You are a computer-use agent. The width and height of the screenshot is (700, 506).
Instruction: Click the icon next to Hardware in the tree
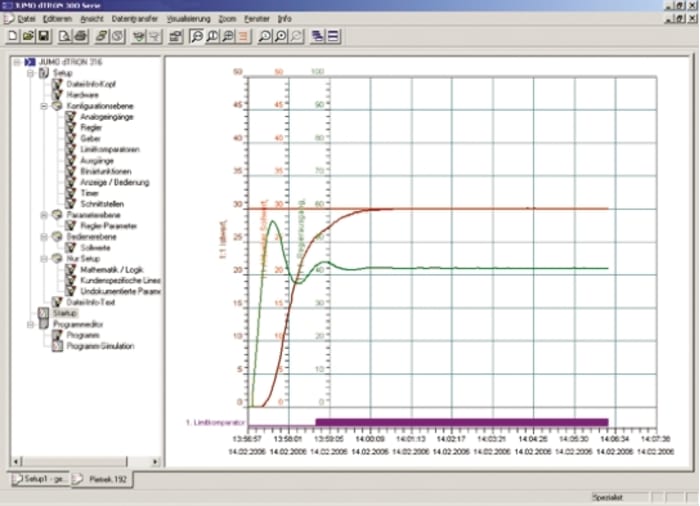coord(57,95)
